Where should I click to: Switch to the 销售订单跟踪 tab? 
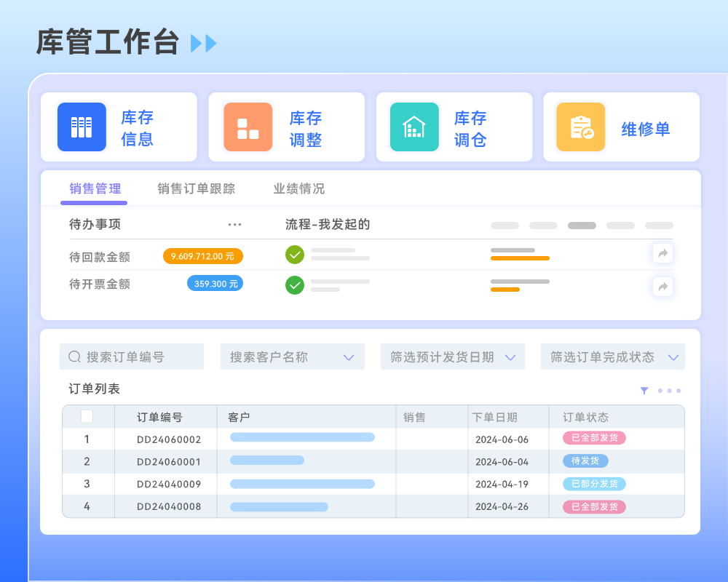tap(194, 188)
